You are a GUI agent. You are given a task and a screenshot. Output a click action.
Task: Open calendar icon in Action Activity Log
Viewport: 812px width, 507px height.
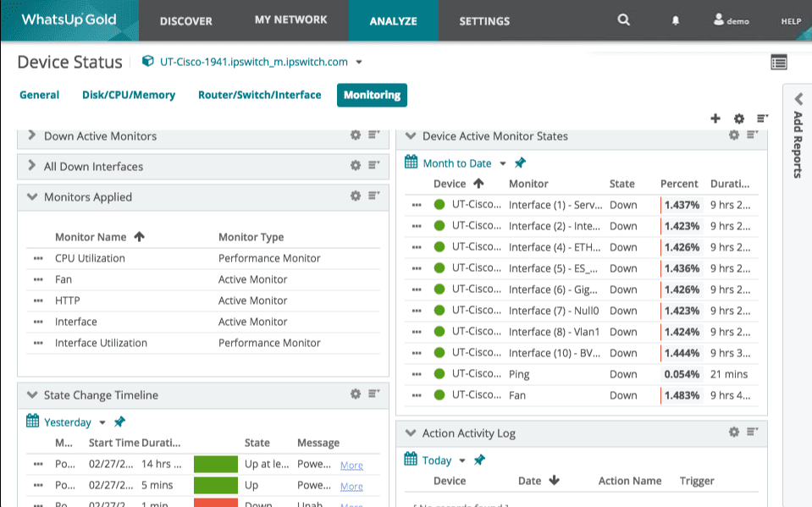[x=411, y=460]
